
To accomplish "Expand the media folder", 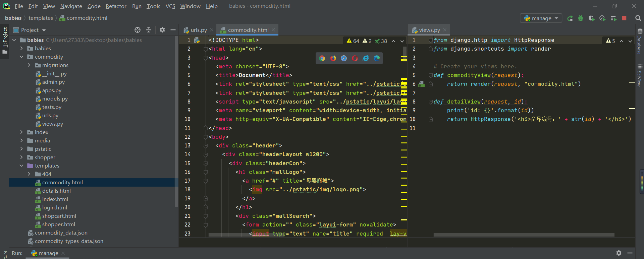I will tap(21, 140).
